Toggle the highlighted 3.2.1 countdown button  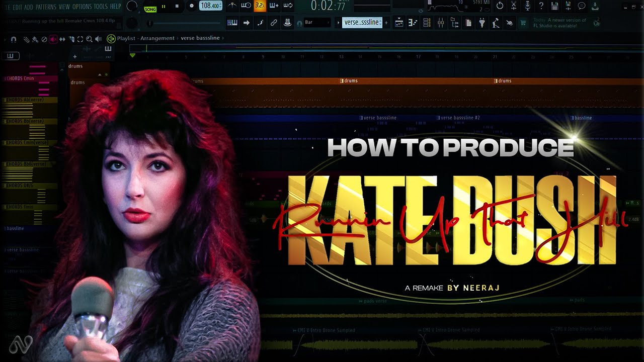(260, 6)
